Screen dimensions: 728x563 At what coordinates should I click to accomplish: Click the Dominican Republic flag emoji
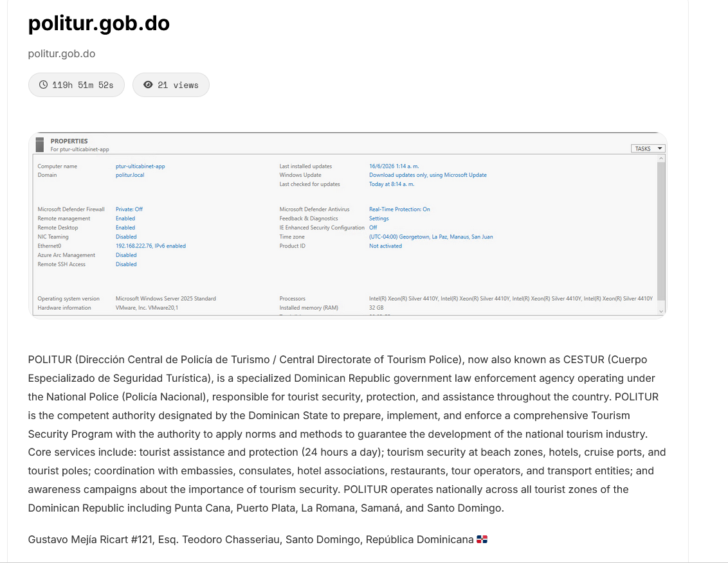click(x=482, y=539)
